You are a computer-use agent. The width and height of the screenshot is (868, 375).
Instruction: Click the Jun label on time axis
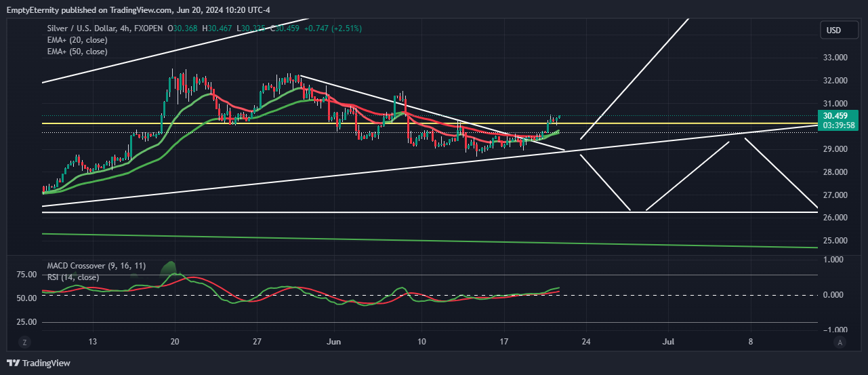click(x=333, y=342)
